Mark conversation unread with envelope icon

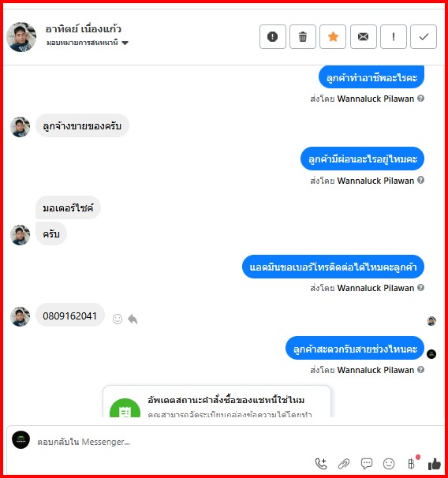click(x=363, y=37)
